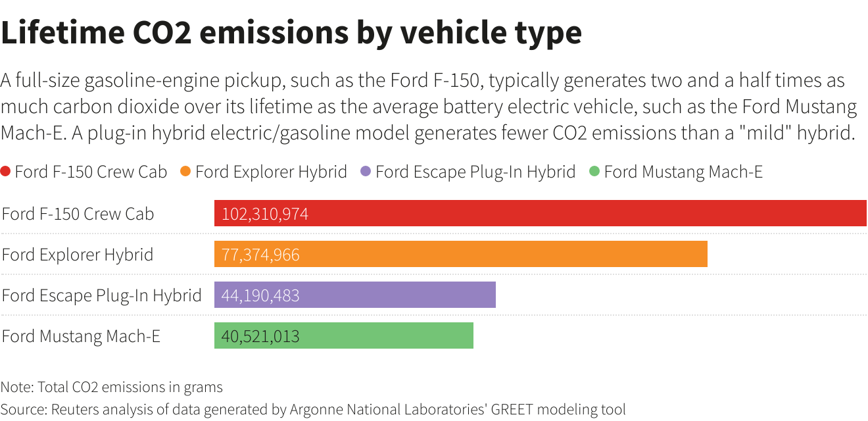Click the red legend dot for Ford F-150
868x421 pixels.
pyautogui.click(x=6, y=172)
